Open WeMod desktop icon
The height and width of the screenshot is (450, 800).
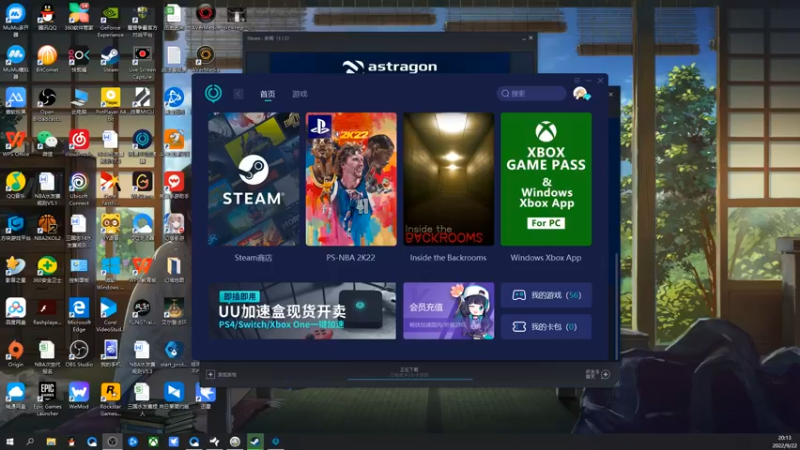[79, 396]
